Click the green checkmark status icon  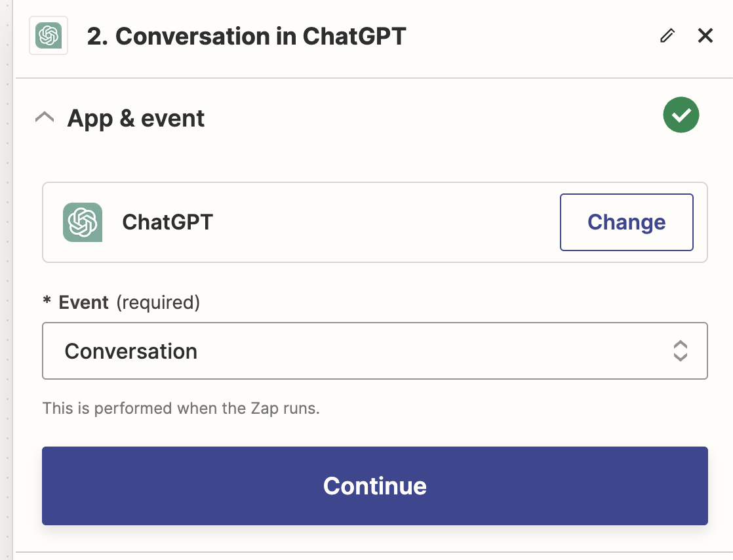pyautogui.click(x=681, y=115)
